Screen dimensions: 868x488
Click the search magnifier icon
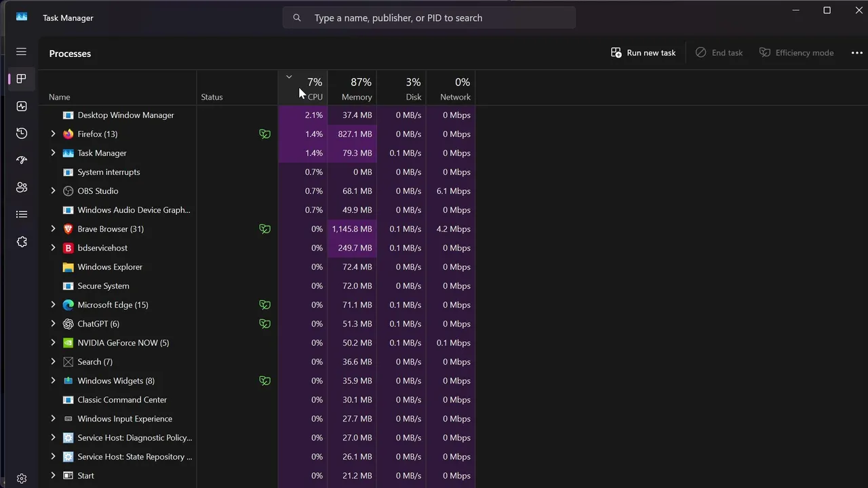click(296, 18)
